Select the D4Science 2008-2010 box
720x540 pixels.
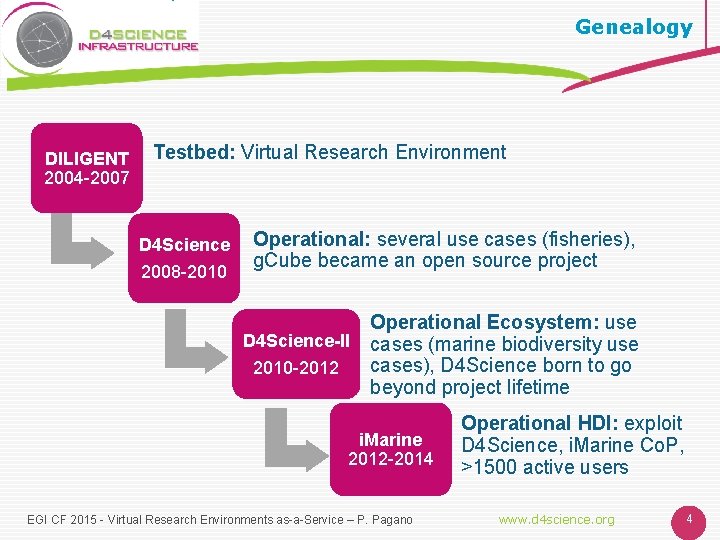[x=184, y=258]
